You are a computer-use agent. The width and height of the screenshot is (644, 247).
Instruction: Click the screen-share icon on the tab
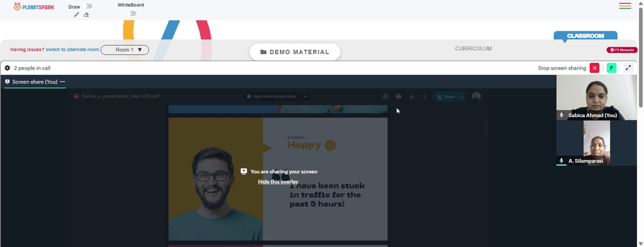pyautogui.click(x=7, y=82)
